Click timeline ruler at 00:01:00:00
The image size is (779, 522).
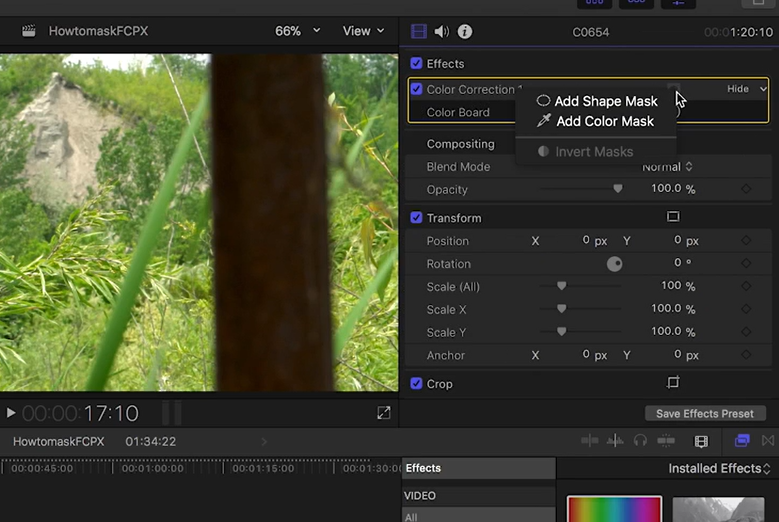point(153,468)
